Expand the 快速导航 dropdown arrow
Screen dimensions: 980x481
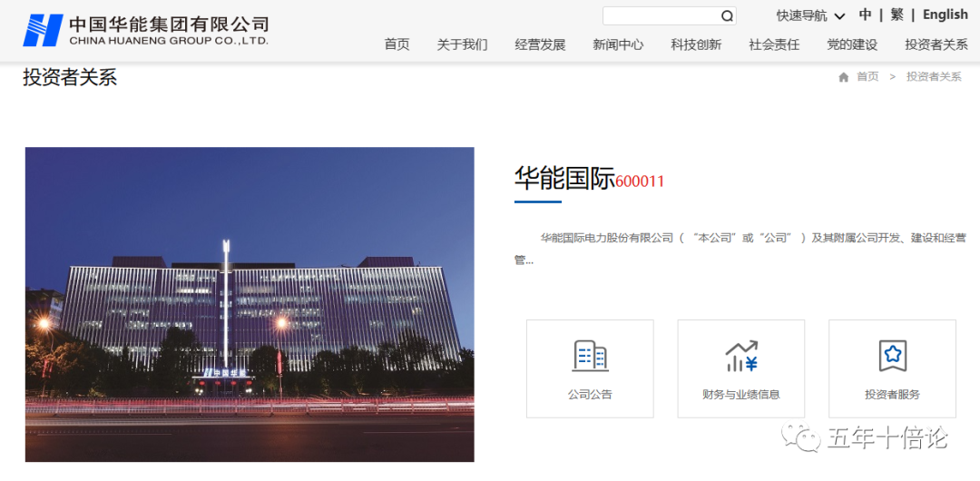840,16
